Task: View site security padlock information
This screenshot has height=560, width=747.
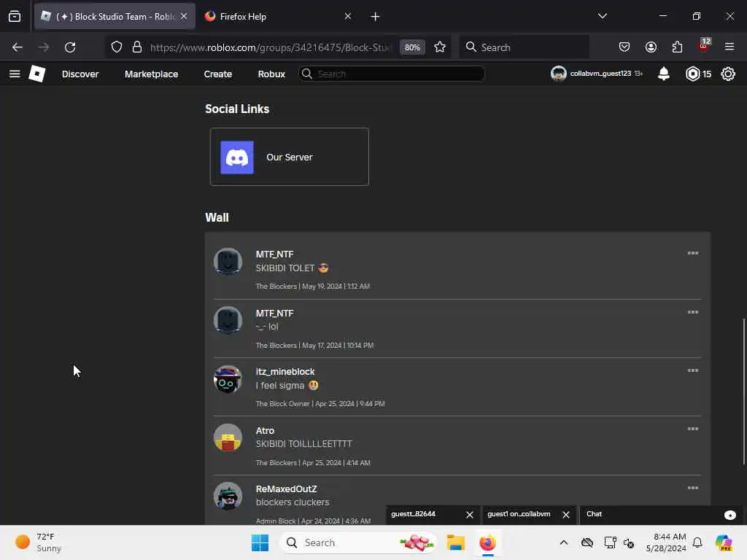Action: pyautogui.click(x=137, y=47)
